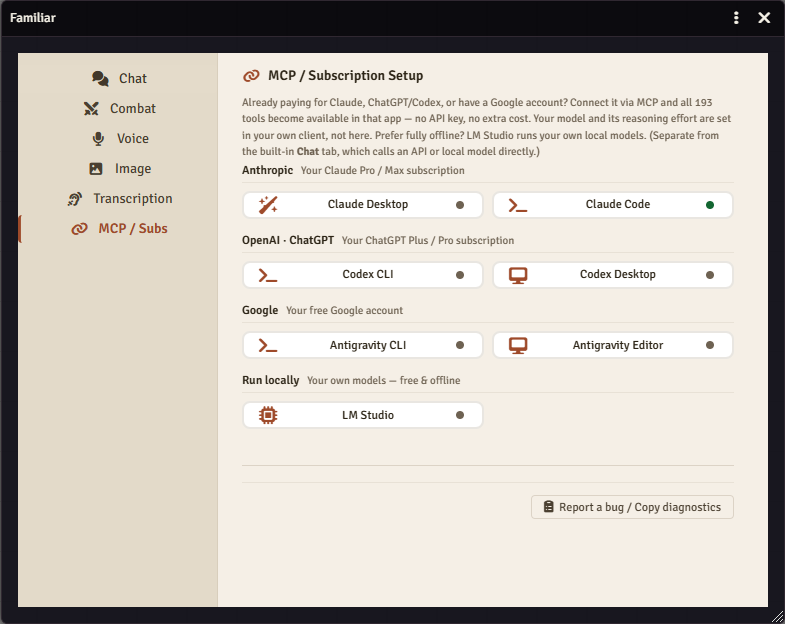
Task: Click the status dot on Codex Desktop
Action: pyautogui.click(x=709, y=275)
